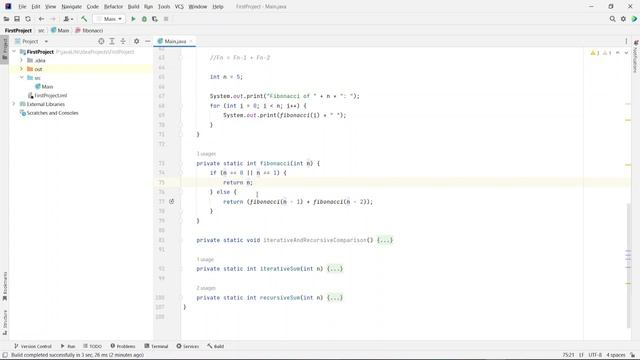
Task: Toggle the Project side tool window button
Action: point(4,49)
